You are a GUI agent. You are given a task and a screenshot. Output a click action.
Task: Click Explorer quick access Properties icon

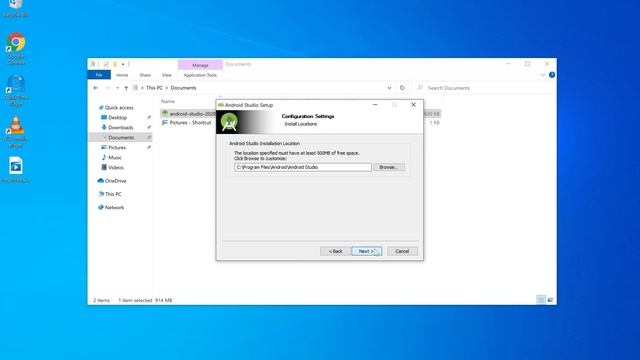106,64
